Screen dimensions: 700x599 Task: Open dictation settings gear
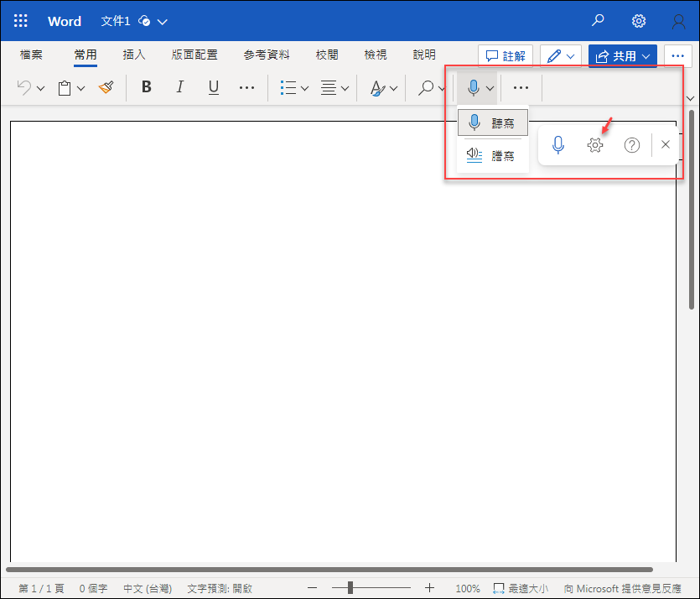[594, 145]
